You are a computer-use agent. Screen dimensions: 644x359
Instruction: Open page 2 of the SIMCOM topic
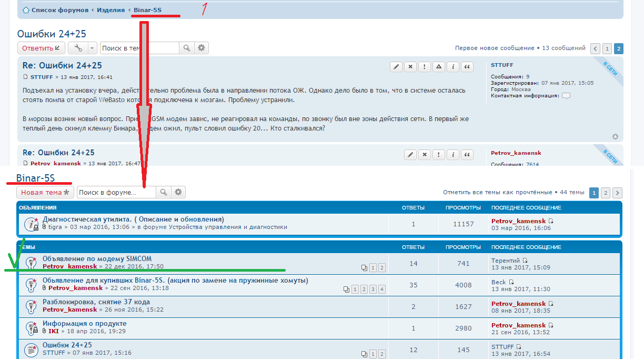coord(382,268)
